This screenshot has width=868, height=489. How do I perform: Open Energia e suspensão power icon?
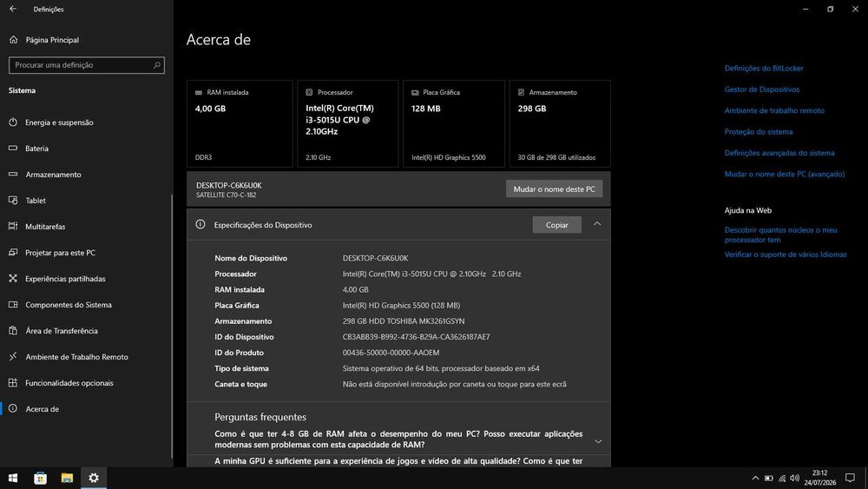click(13, 122)
